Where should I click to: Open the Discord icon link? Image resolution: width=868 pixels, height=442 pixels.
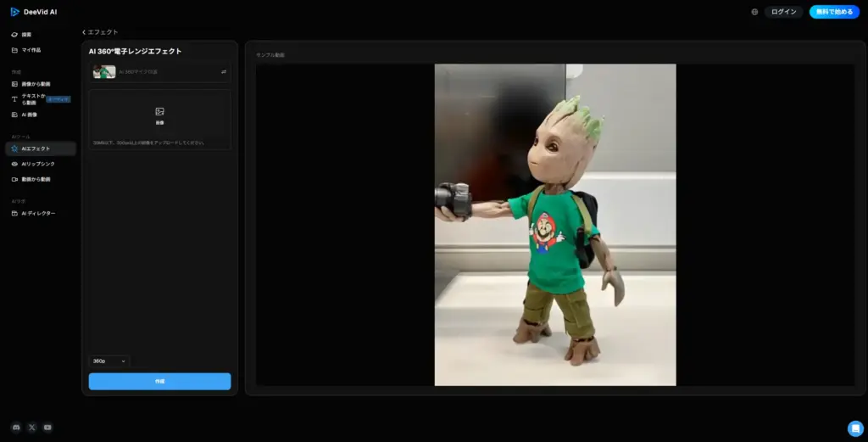click(x=16, y=427)
